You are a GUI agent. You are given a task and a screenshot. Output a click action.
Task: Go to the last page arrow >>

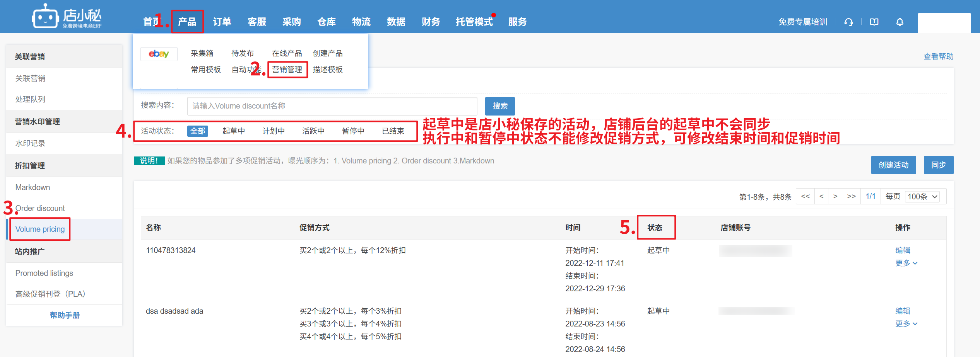click(851, 196)
